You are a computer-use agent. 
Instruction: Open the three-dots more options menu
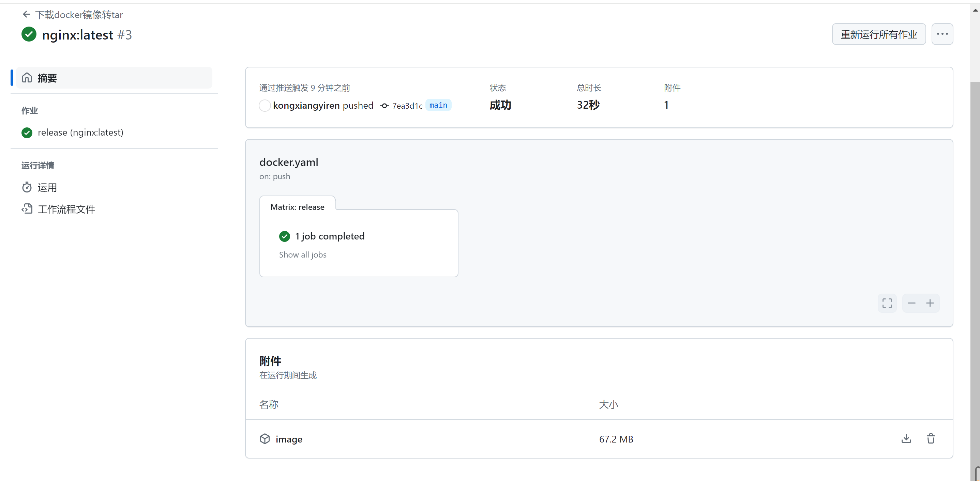[942, 34]
